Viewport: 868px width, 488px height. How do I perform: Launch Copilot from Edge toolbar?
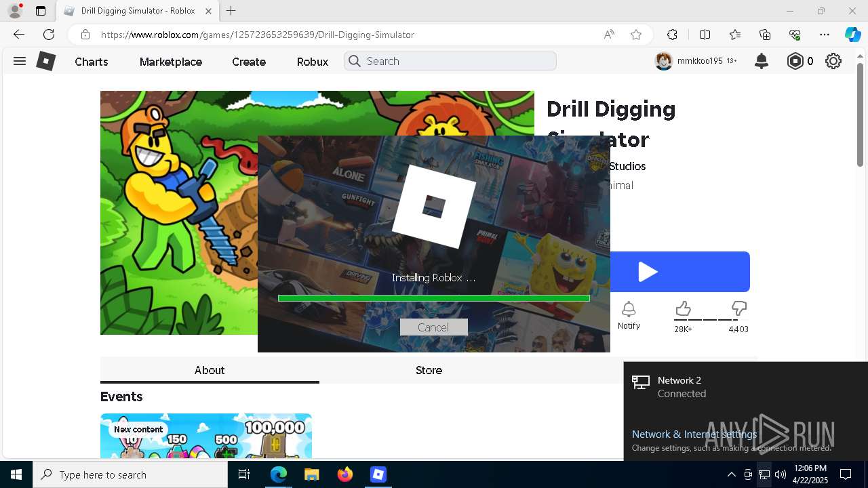click(x=852, y=35)
